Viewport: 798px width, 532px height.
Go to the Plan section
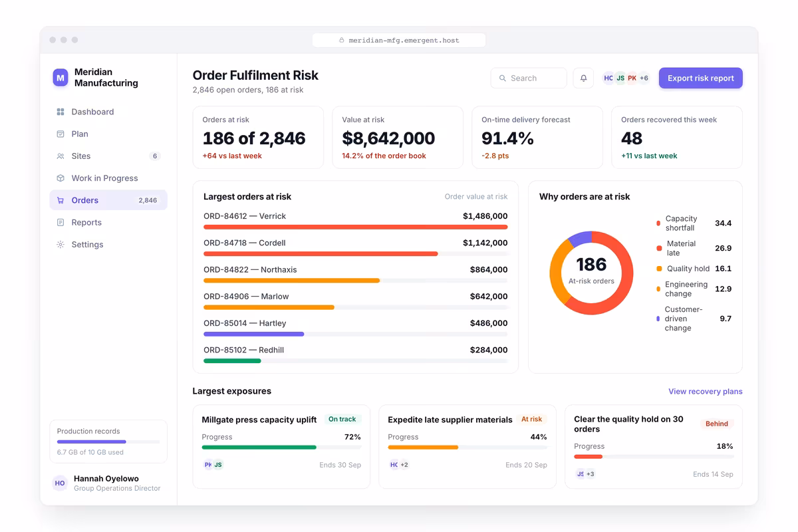click(108, 134)
